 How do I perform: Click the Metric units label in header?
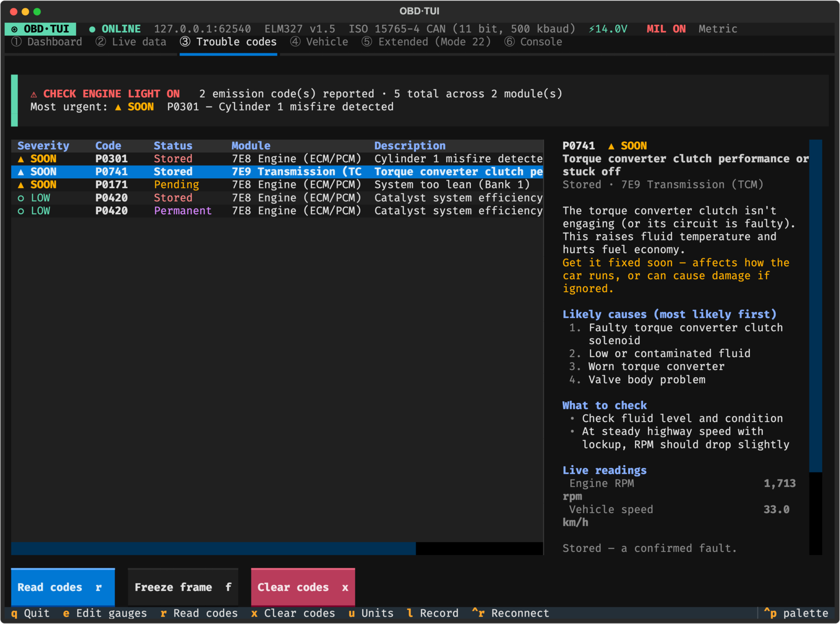pos(718,29)
